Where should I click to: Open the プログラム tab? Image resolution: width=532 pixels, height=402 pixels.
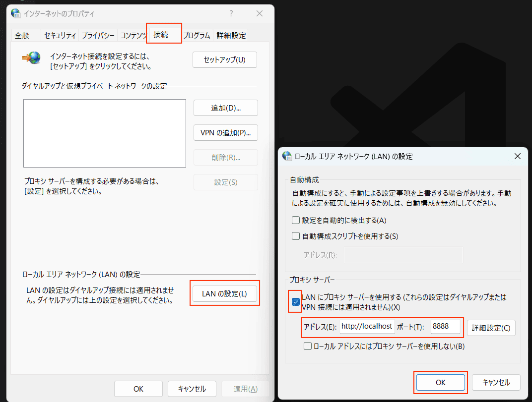point(197,36)
